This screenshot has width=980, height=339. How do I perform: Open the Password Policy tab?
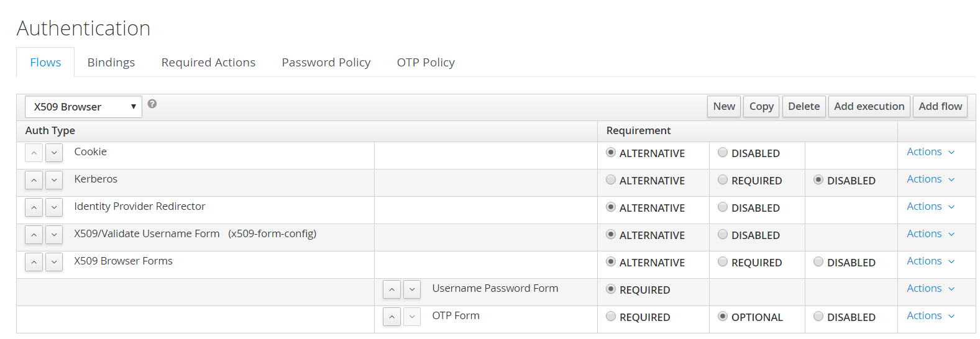coord(326,63)
